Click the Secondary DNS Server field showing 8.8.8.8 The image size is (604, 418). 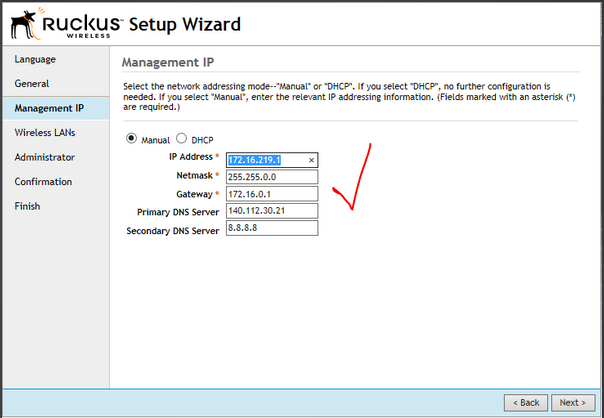click(x=272, y=228)
